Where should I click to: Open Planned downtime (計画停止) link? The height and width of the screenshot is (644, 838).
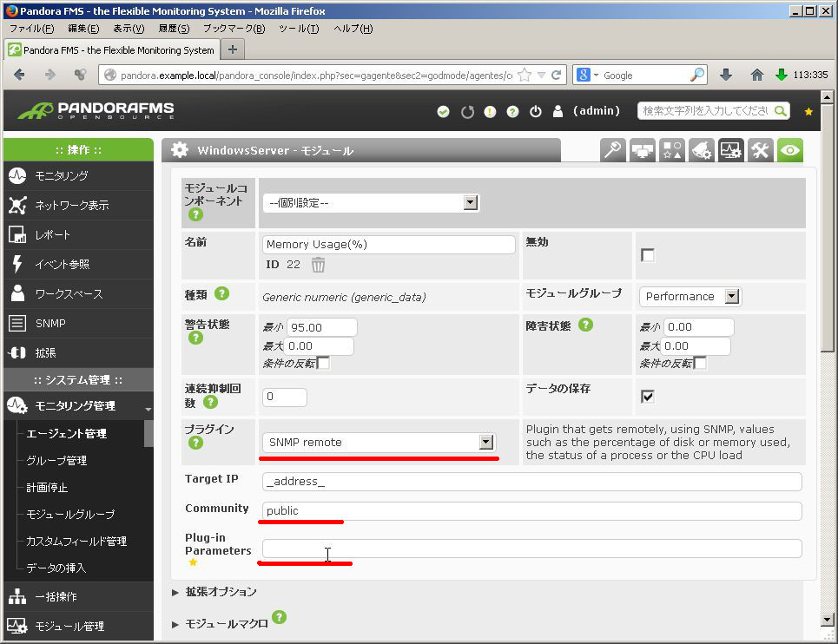47,487
